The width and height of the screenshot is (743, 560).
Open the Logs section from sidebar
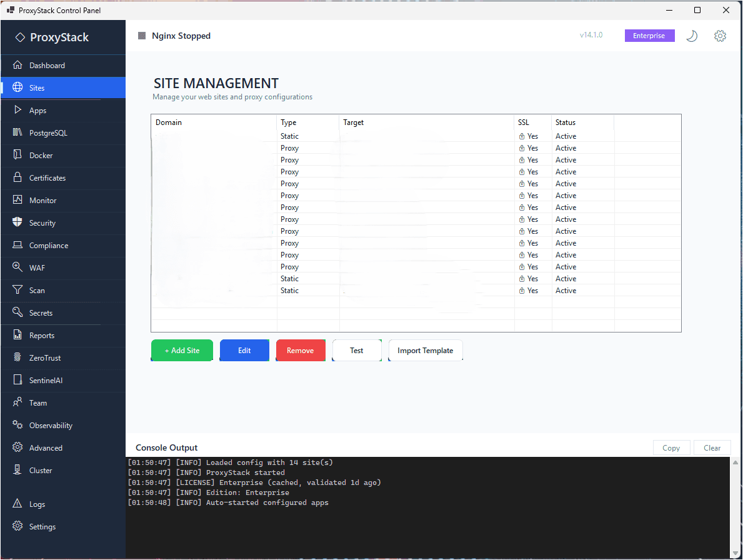click(x=17, y=504)
